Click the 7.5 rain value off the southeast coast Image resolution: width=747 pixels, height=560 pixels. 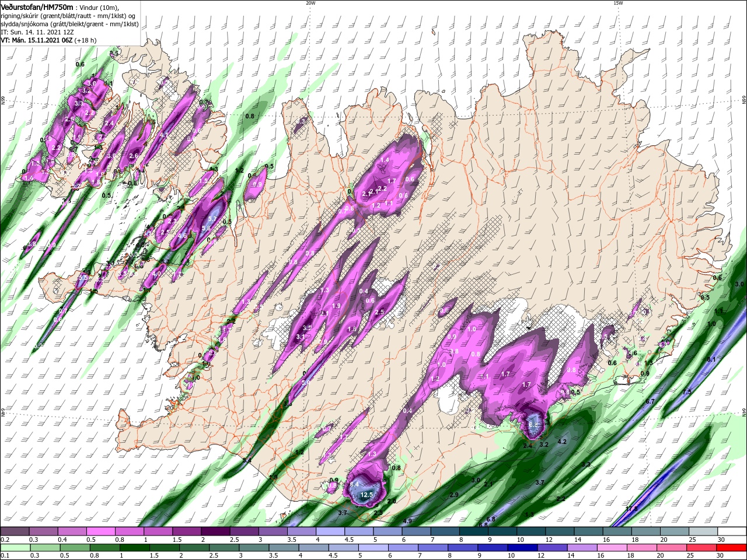pyautogui.click(x=687, y=392)
